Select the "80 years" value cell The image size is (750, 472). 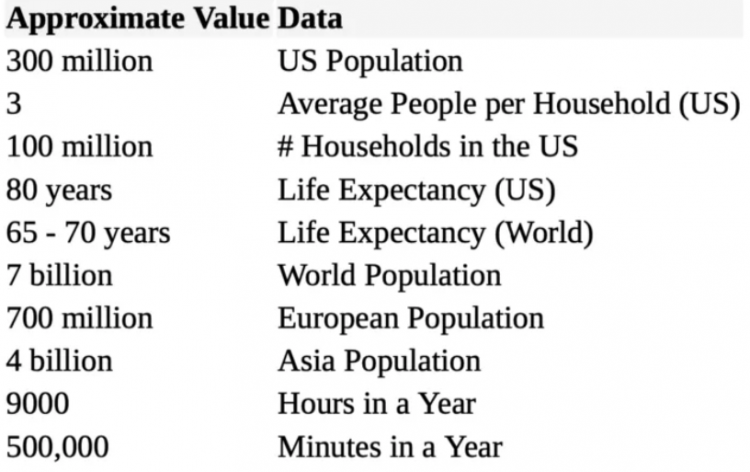pos(59,190)
